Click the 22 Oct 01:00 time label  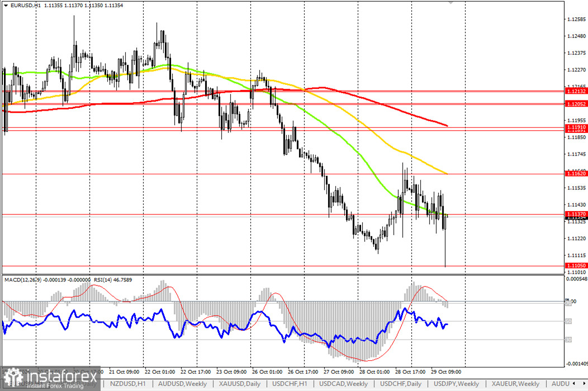point(160,372)
